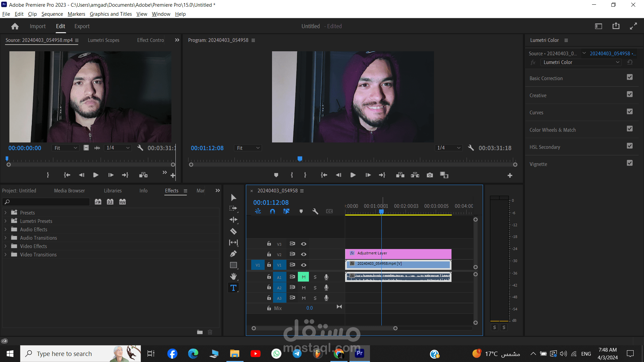Select the Pen tool
644x362 pixels.
pos(233,254)
